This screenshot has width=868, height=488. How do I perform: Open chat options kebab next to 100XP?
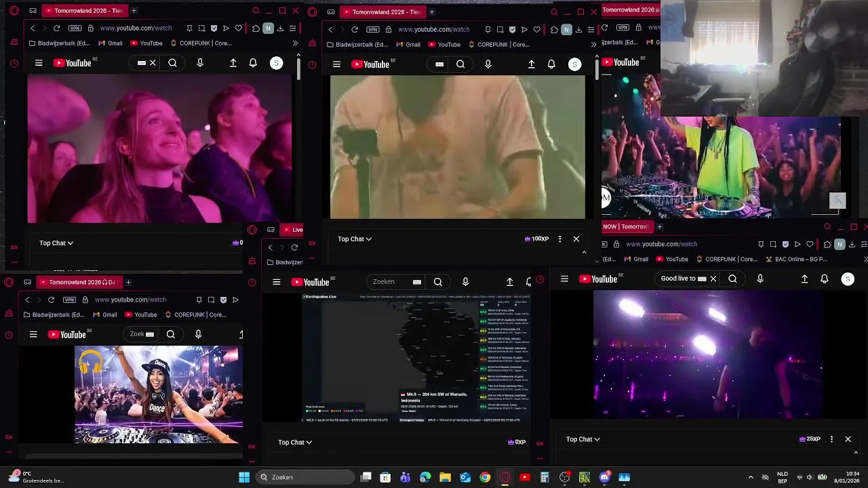point(559,239)
